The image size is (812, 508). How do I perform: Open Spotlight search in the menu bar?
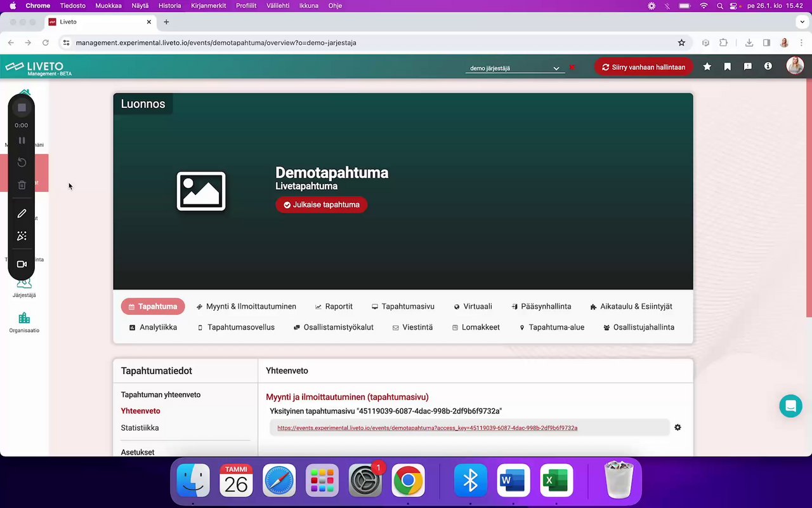(719, 6)
